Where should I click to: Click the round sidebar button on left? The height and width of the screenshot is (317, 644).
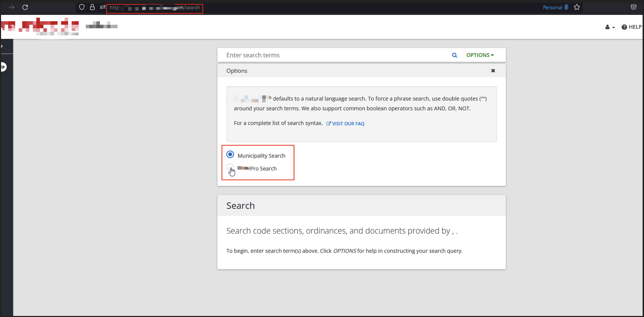(x=3, y=67)
